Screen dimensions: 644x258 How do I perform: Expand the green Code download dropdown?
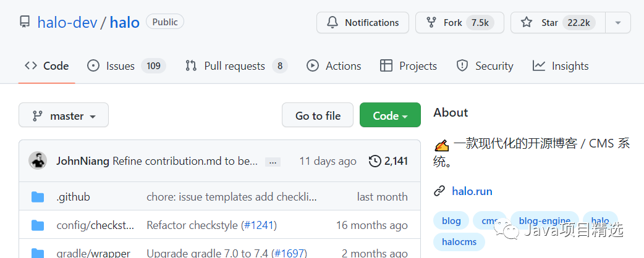390,115
